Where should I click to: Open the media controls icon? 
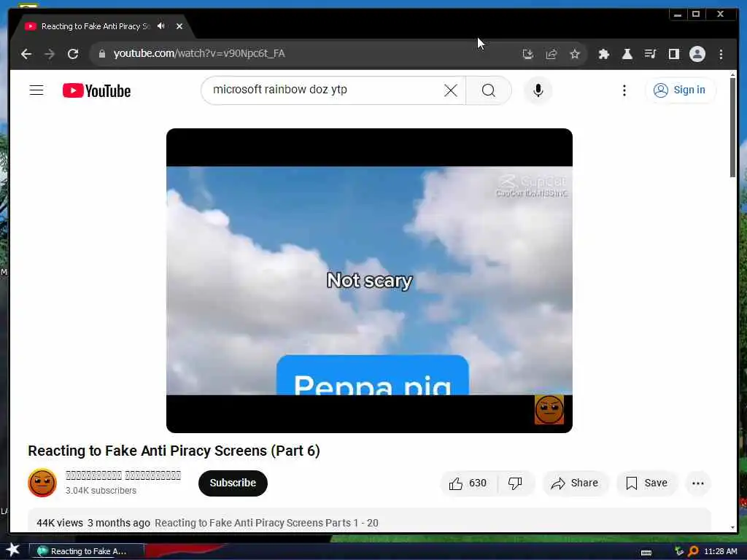650,54
